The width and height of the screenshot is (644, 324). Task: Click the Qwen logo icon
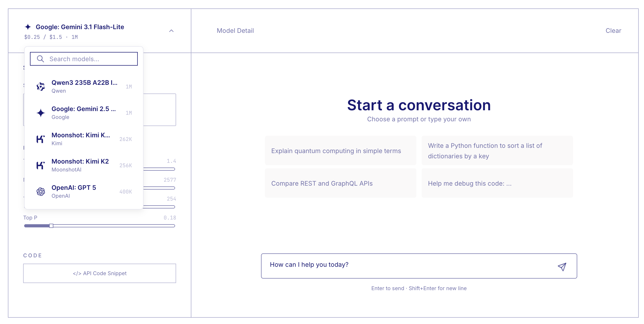point(41,87)
